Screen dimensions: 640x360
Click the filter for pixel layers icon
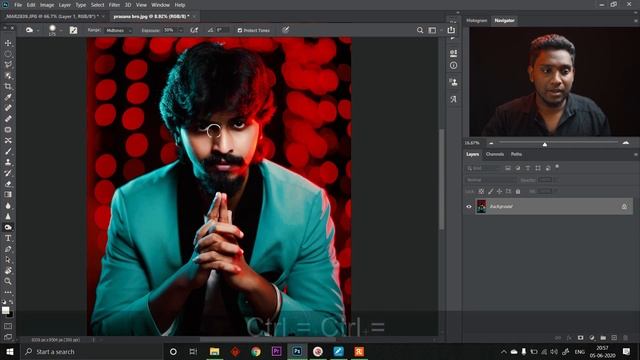[x=508, y=168]
